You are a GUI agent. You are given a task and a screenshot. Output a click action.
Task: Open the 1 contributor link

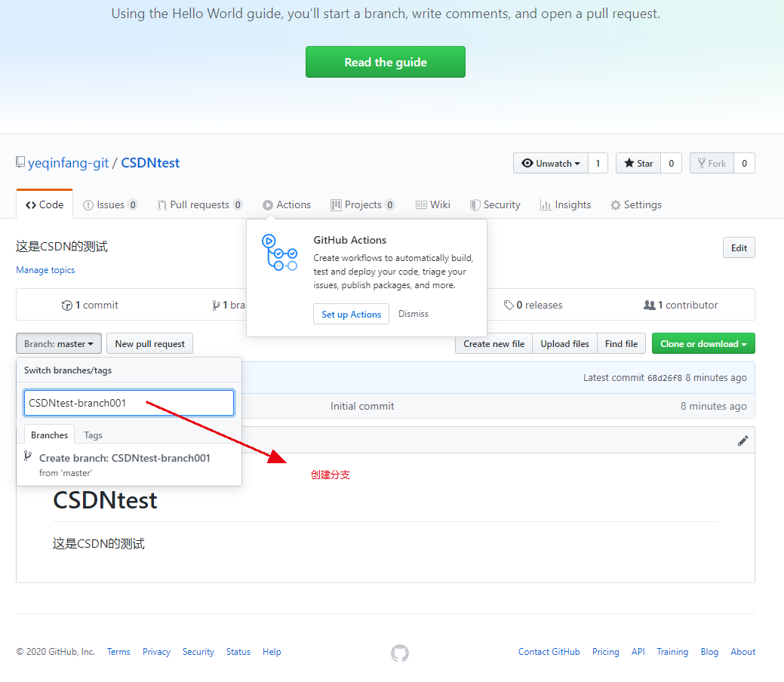(681, 305)
